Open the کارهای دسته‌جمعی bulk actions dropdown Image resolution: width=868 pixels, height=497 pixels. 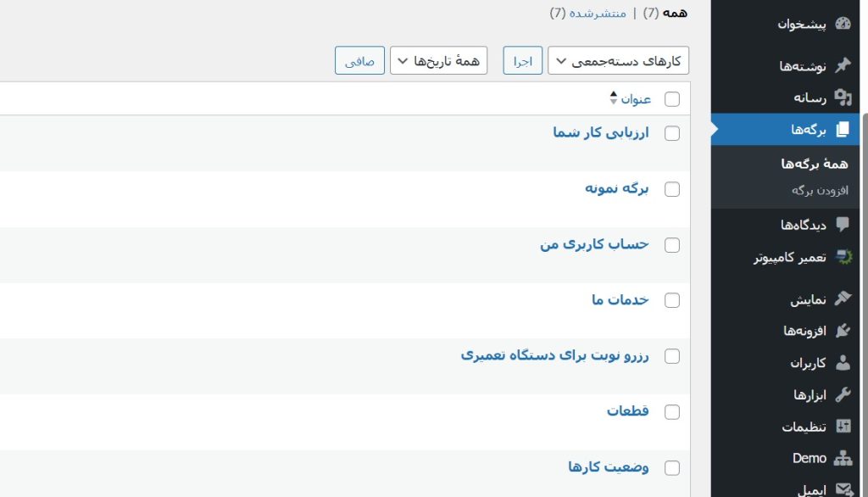pos(618,60)
